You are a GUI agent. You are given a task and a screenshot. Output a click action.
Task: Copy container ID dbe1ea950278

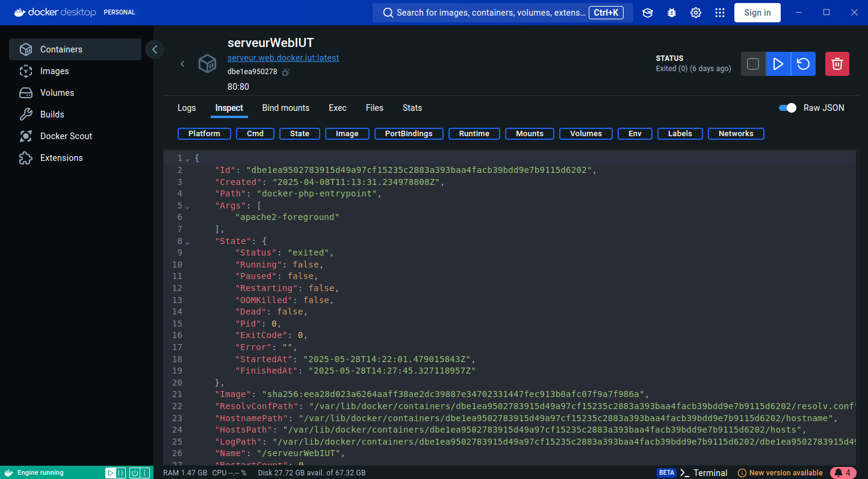coord(286,72)
